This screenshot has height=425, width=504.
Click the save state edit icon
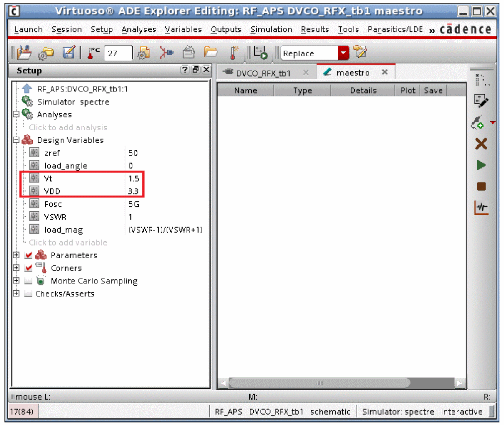[x=69, y=52]
